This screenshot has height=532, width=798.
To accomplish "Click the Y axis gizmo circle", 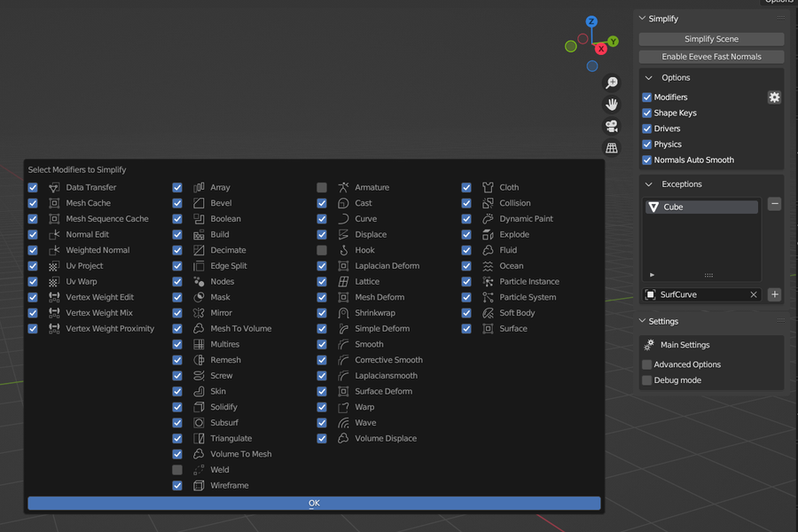I will 614,42.
